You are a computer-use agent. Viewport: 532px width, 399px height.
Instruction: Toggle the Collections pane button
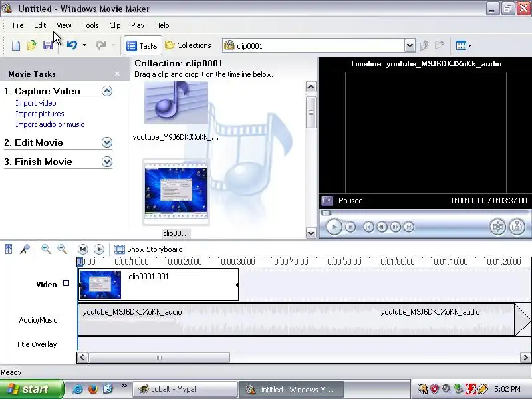coord(189,45)
